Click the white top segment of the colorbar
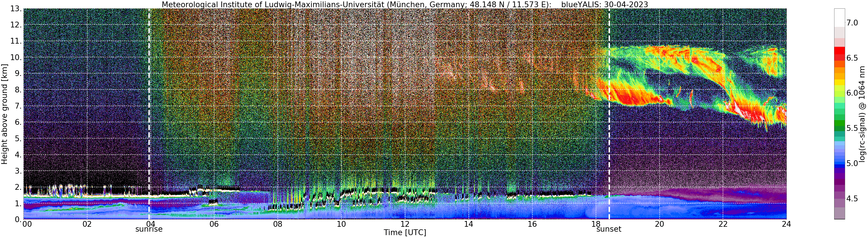The image size is (868, 238). (x=839, y=18)
